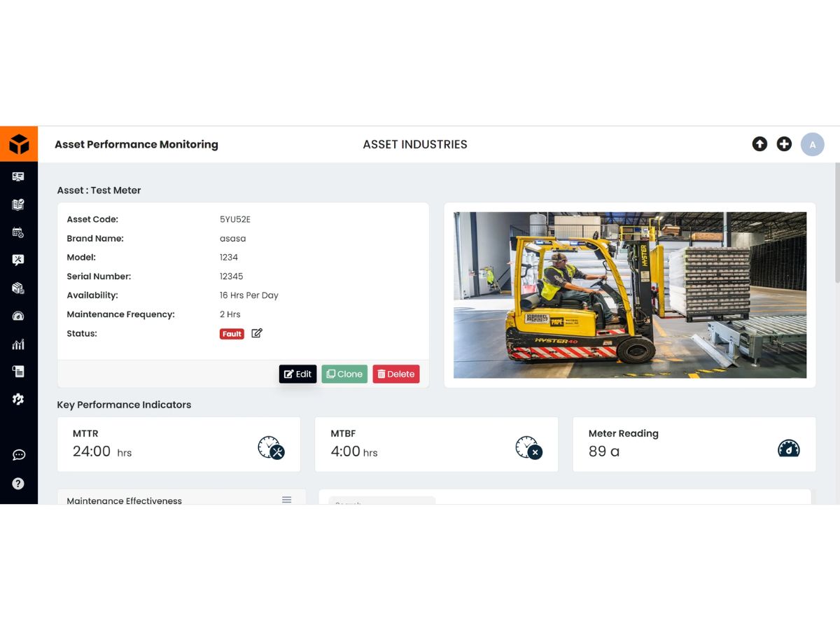Click the 'Status:' label
The image size is (840, 630).
click(82, 333)
